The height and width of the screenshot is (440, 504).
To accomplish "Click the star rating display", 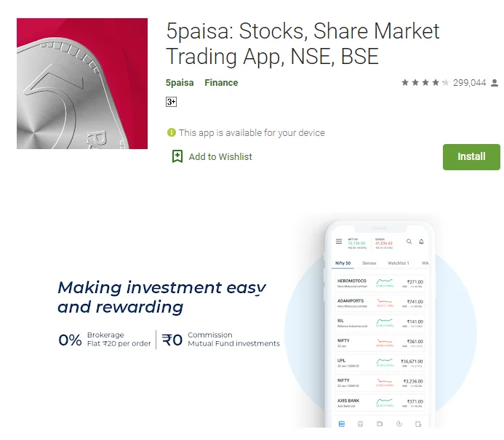I will tap(425, 83).
